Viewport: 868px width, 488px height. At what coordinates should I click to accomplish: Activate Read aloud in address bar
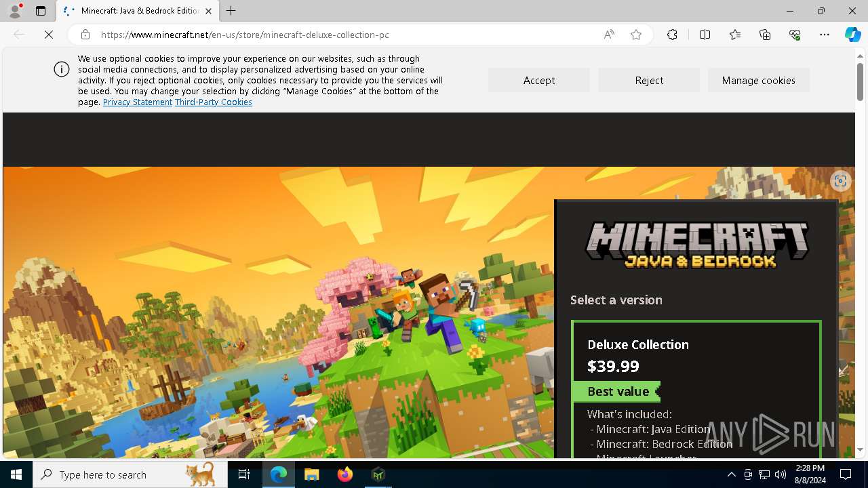tap(609, 35)
